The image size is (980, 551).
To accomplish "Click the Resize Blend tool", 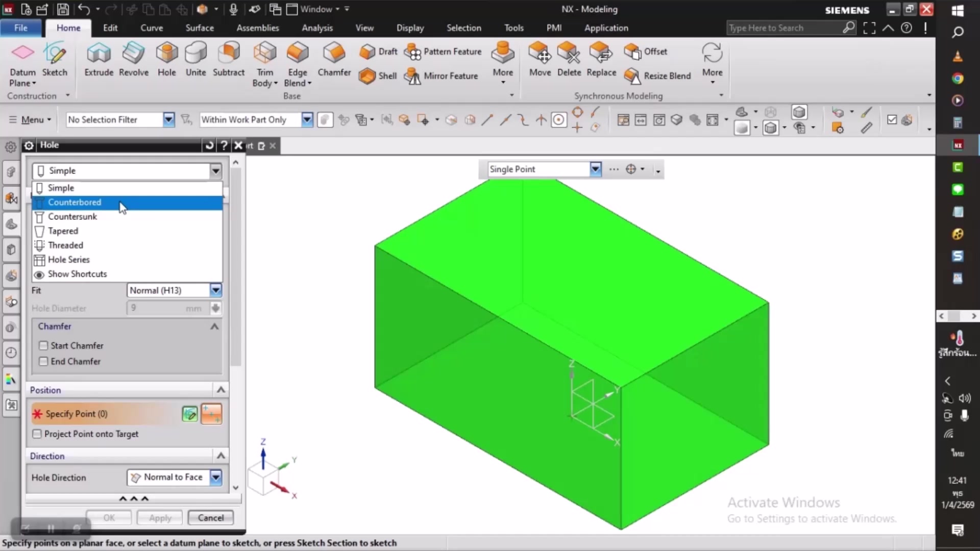I will [x=657, y=76].
